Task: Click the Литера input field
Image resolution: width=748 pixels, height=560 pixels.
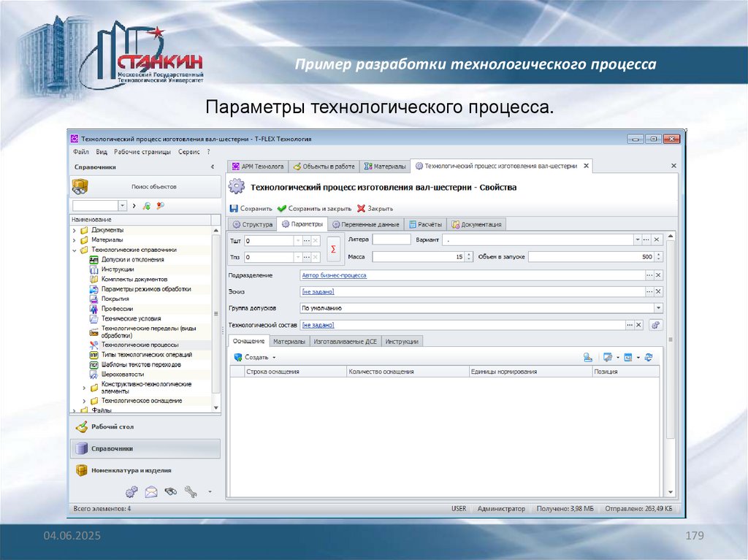Action: 392,239
